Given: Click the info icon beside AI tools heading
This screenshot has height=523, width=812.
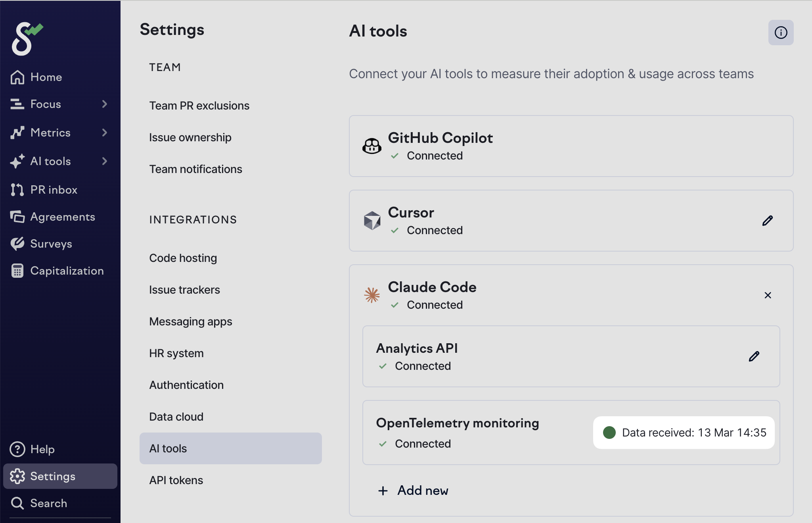Looking at the screenshot, I should coord(781,33).
